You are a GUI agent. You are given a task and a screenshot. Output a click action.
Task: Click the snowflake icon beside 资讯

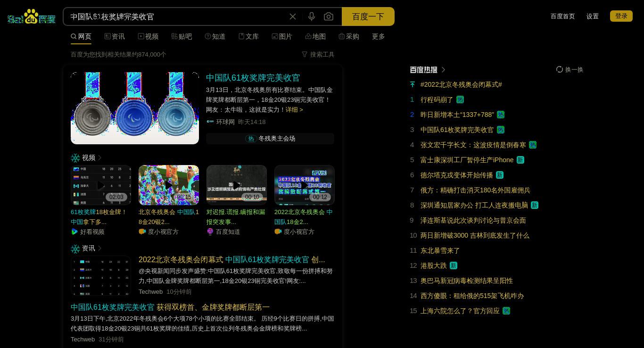75,249
